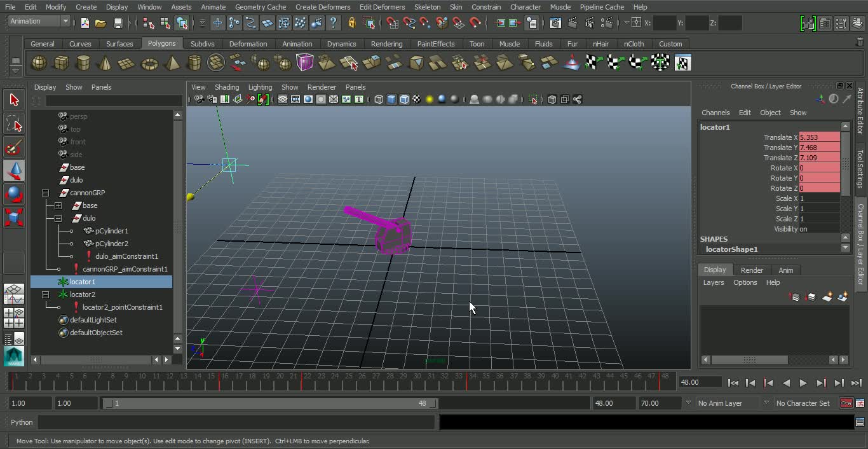Open the Animation menu set dropdown
This screenshot has height=449, width=868.
coord(65,21)
